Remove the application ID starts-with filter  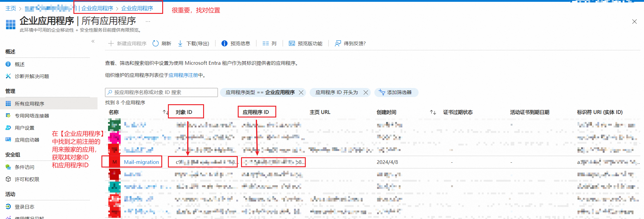(x=366, y=92)
